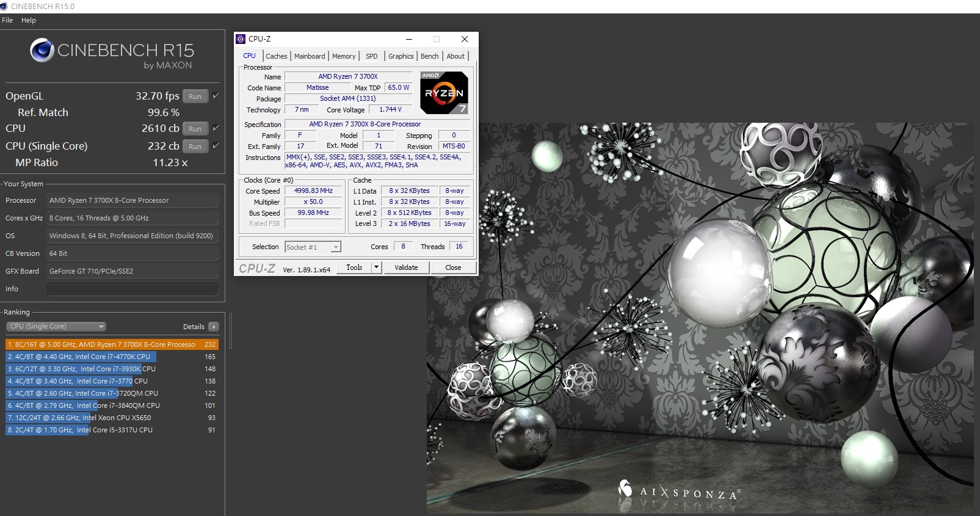The image size is (980, 516).
Task: Click the Info text field
Action: click(132, 289)
